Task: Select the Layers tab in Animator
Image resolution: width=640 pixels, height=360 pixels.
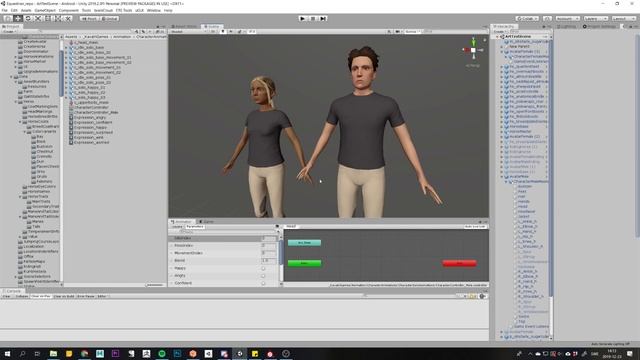Action: point(177,227)
